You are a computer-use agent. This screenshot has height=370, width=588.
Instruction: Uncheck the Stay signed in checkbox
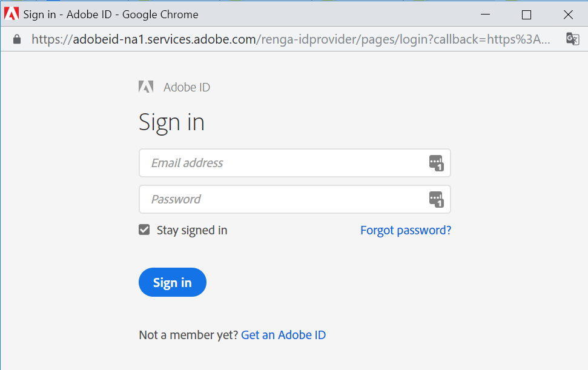point(144,230)
